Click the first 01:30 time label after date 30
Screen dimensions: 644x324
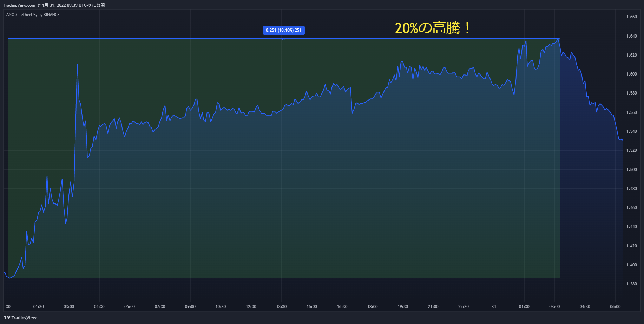39,307
